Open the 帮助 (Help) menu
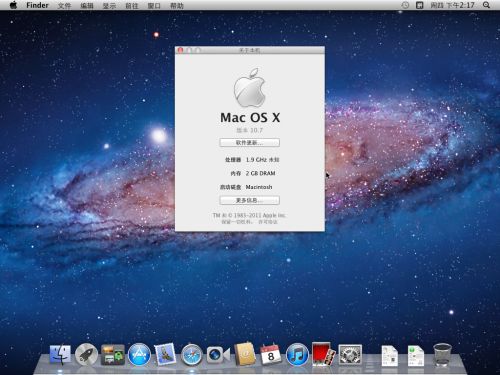500x375 pixels. pos(177,6)
